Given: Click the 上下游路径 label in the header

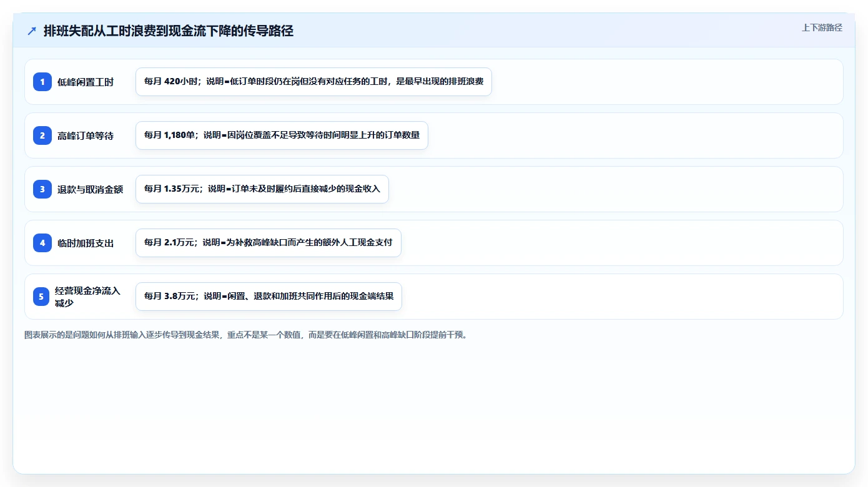Looking at the screenshot, I should 822,27.
